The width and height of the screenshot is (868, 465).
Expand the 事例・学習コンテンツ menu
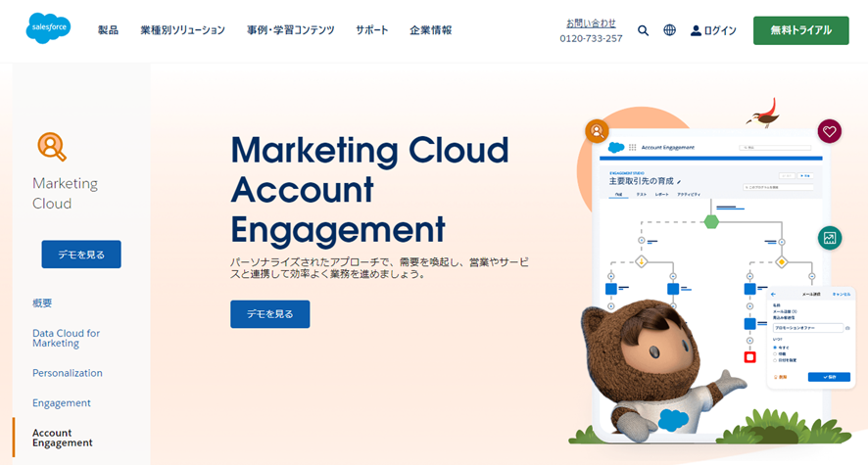click(x=291, y=29)
